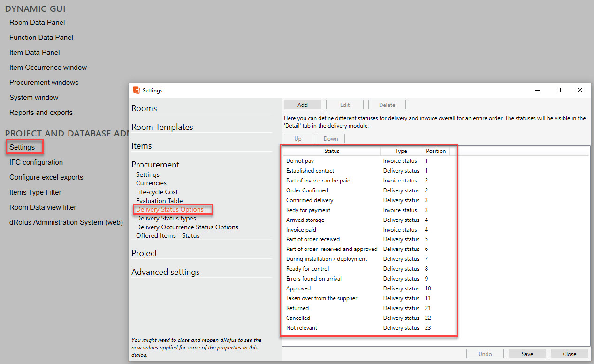
Task: Maximize the Settings window
Action: (558, 90)
